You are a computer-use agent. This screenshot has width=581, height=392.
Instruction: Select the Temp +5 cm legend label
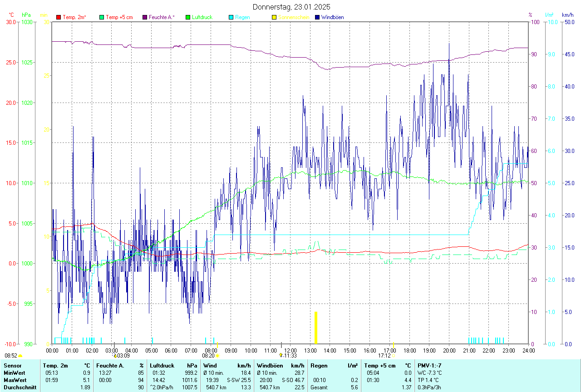(119, 17)
